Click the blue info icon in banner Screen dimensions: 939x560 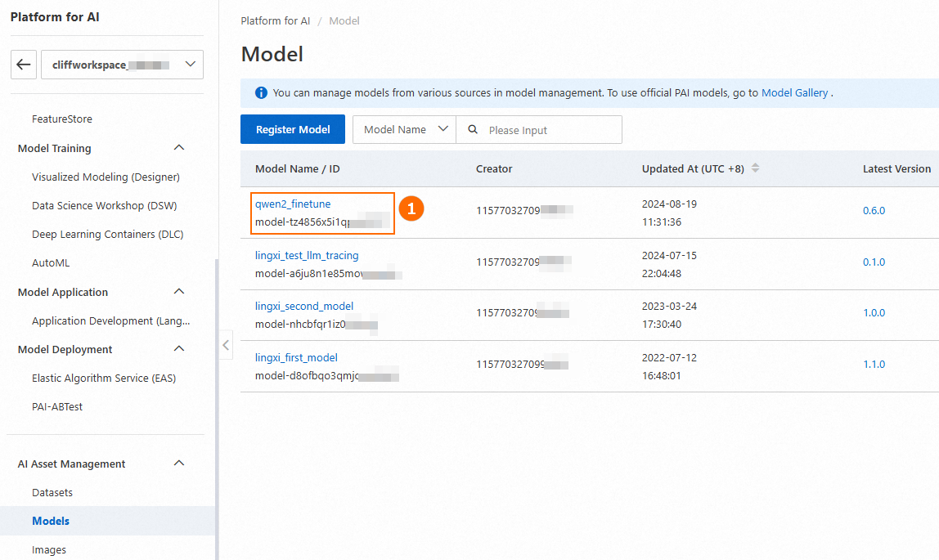261,93
